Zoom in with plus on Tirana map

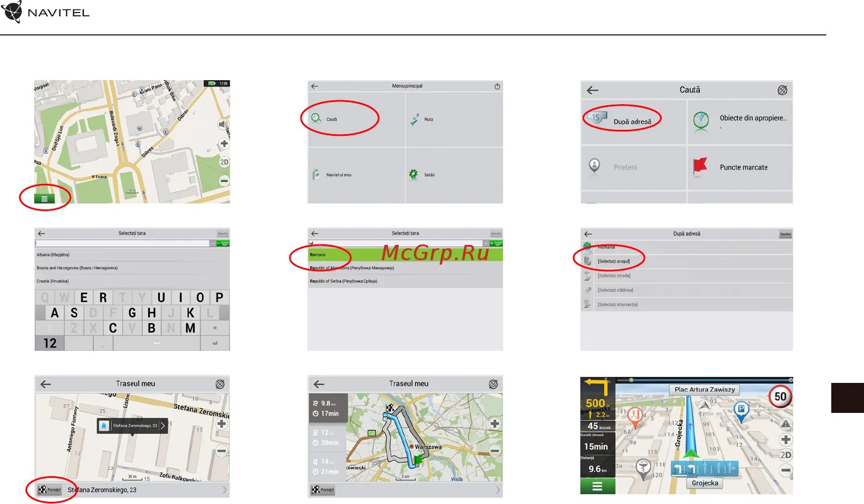point(224,144)
